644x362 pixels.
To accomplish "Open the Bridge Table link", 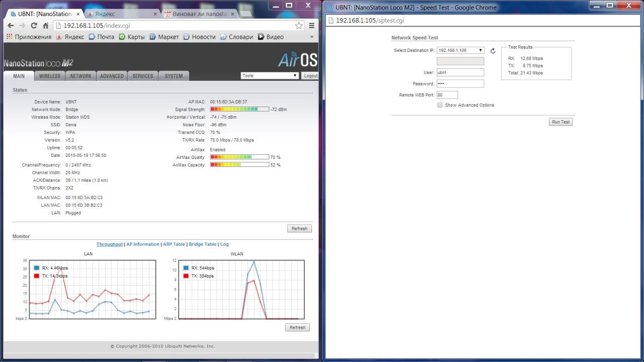I will coord(203,244).
